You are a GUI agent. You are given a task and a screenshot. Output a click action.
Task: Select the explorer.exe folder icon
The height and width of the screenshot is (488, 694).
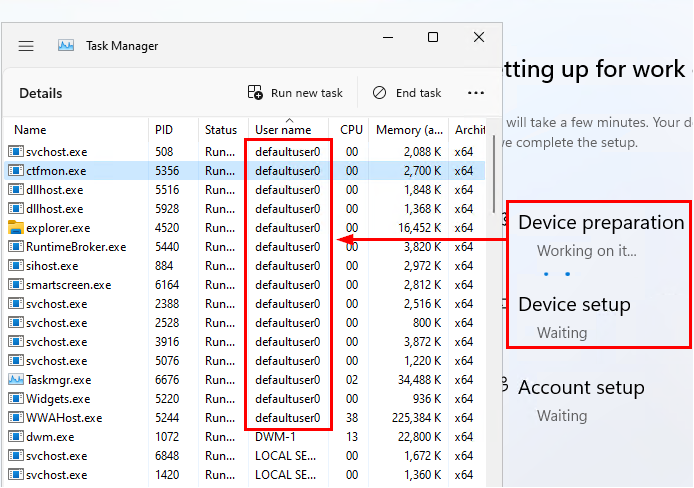pyautogui.click(x=15, y=227)
